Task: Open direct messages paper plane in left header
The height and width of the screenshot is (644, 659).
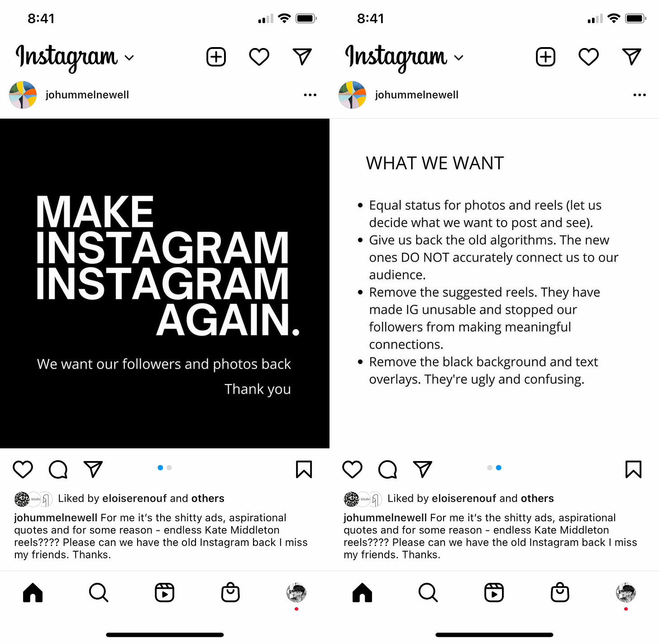Action: 302,57
